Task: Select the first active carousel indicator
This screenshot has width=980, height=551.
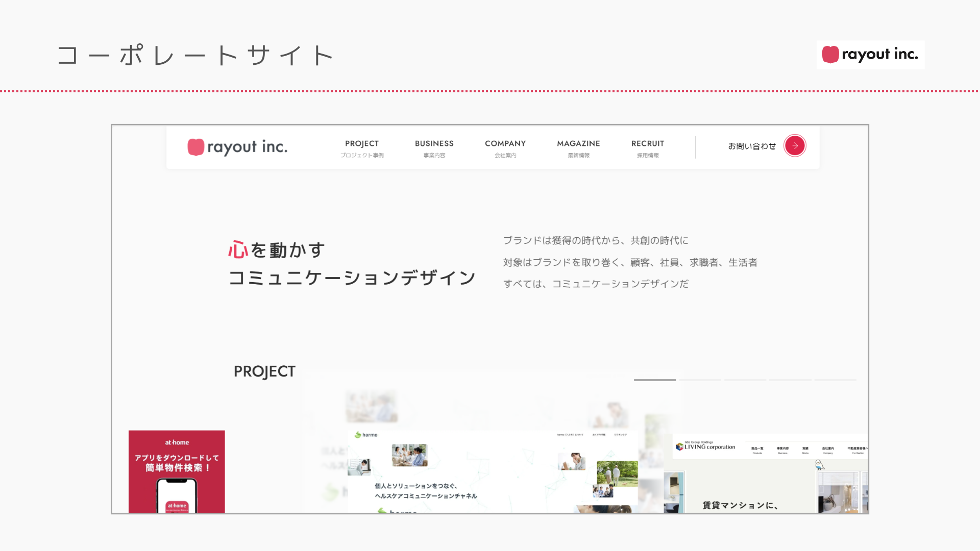Action: pyautogui.click(x=654, y=380)
